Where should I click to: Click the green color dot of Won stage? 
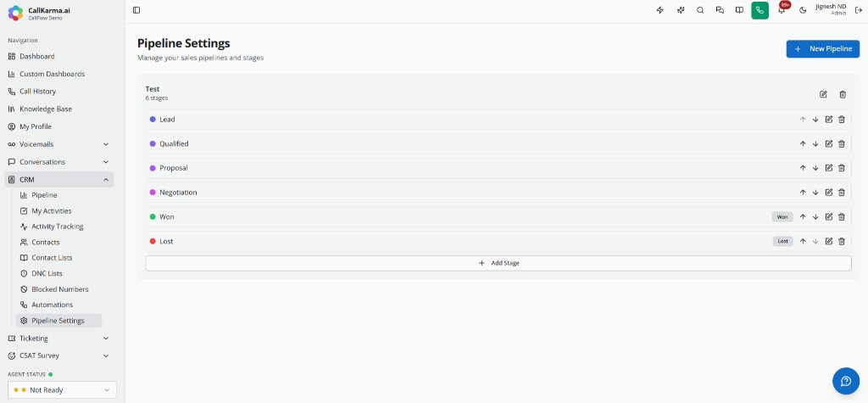click(x=153, y=216)
